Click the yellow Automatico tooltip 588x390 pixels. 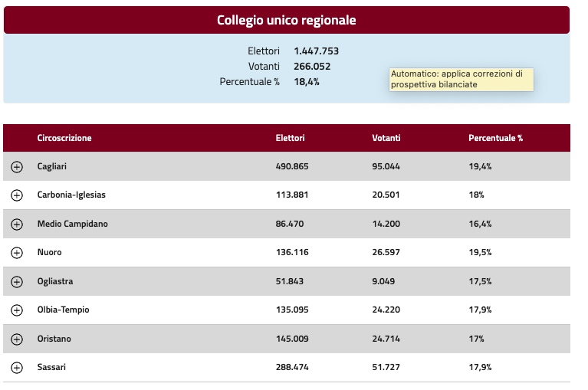(x=461, y=79)
